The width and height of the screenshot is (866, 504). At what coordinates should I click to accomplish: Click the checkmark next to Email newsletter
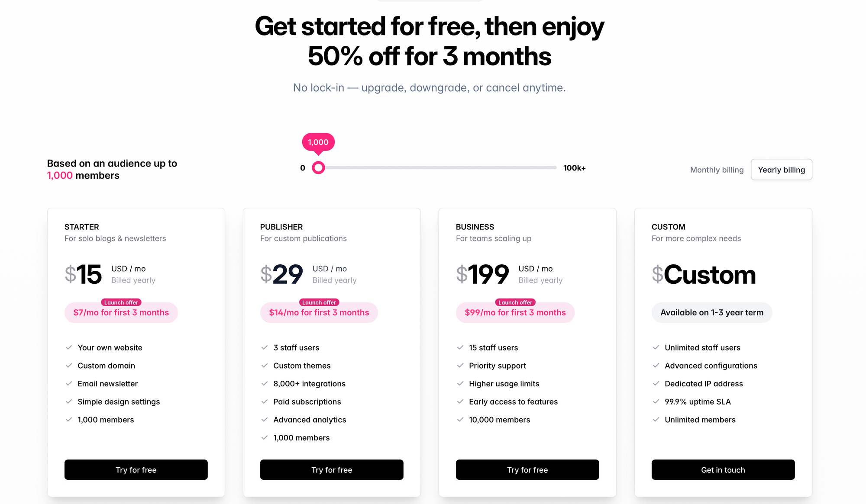click(68, 384)
